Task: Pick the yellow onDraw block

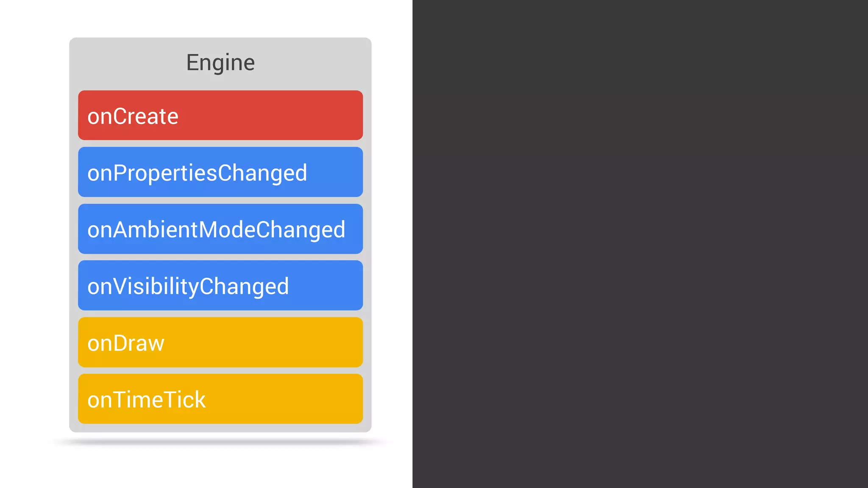Action: pos(220,342)
